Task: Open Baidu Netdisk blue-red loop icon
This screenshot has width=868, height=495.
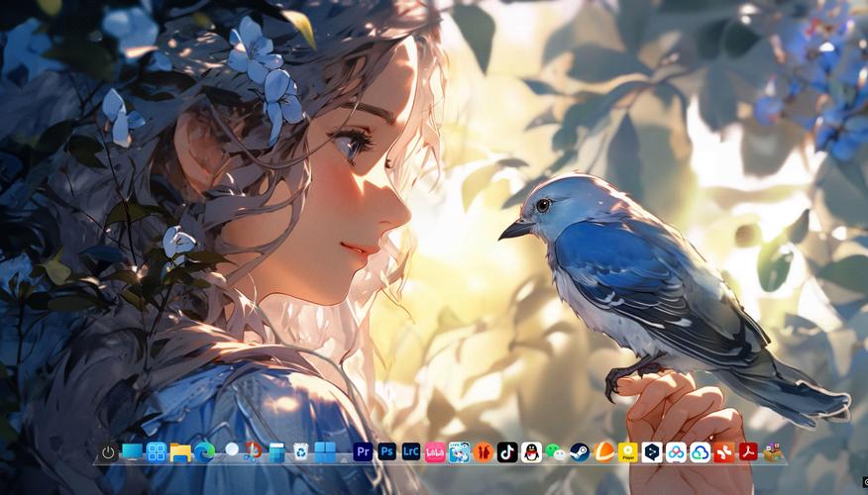Action: coord(676,452)
